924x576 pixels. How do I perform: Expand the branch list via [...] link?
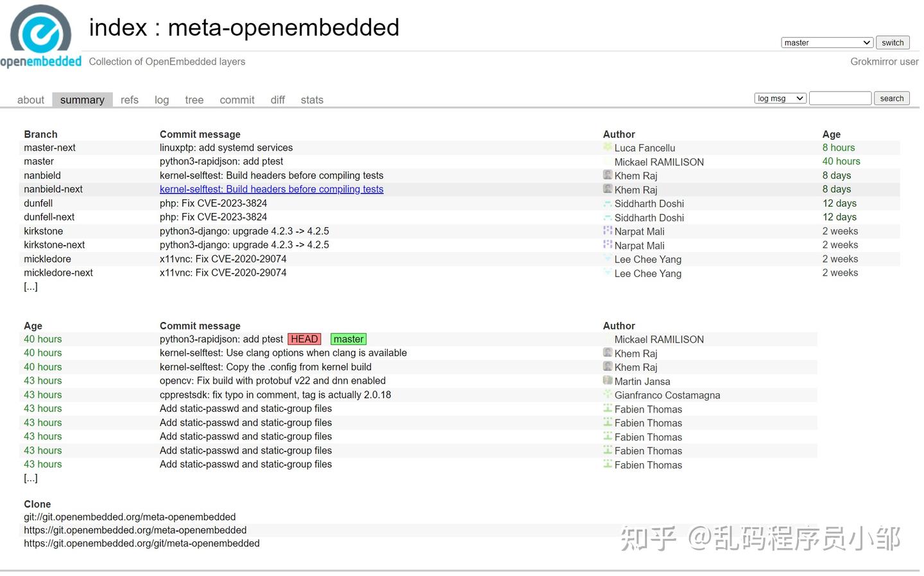coord(30,286)
